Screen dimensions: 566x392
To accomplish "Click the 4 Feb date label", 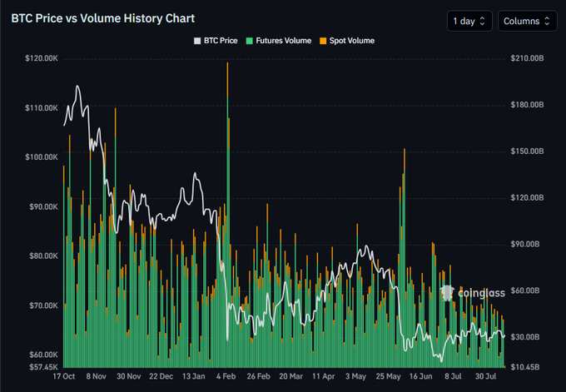I will coord(226,376).
